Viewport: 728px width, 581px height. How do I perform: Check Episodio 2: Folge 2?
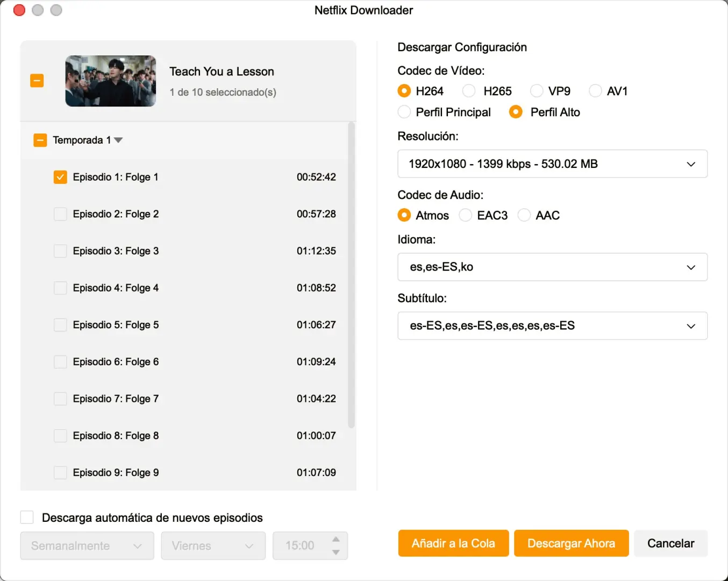click(60, 214)
